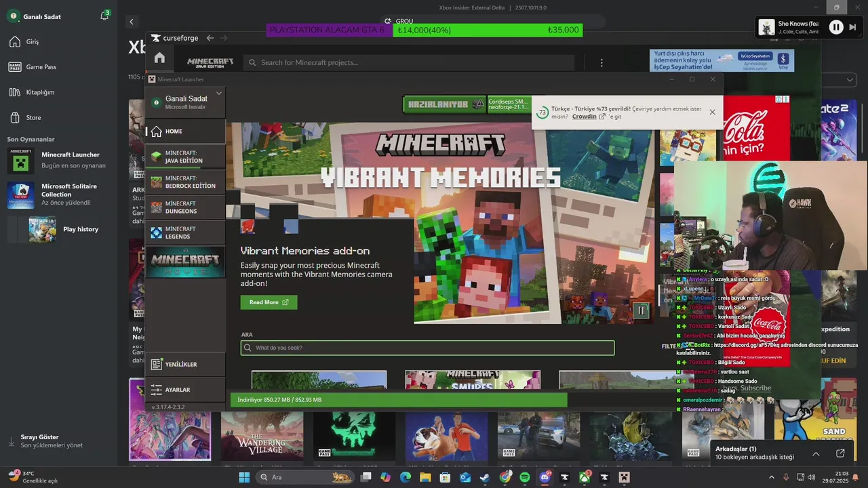
Task: Open CurseForge three-dot options menu
Action: (x=601, y=62)
